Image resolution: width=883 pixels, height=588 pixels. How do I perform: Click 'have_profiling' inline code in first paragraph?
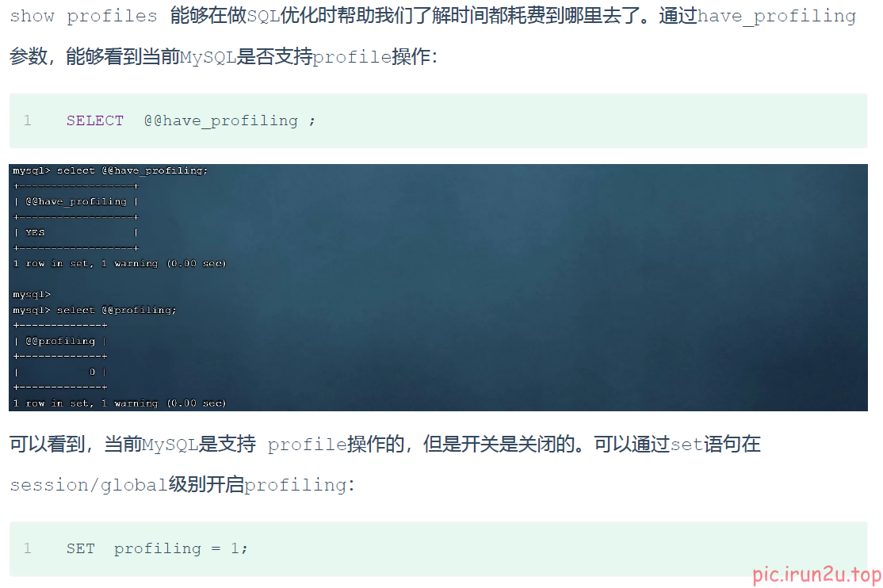(x=777, y=17)
